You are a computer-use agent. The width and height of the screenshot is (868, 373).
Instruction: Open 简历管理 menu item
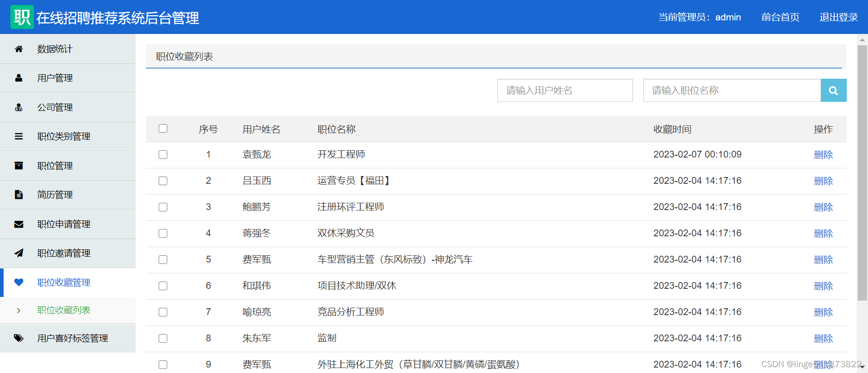pos(68,195)
